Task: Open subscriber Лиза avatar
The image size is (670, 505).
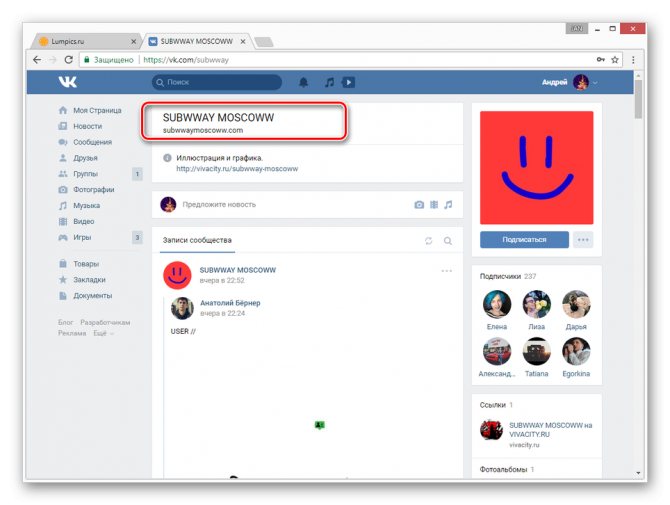Action: 537,304
